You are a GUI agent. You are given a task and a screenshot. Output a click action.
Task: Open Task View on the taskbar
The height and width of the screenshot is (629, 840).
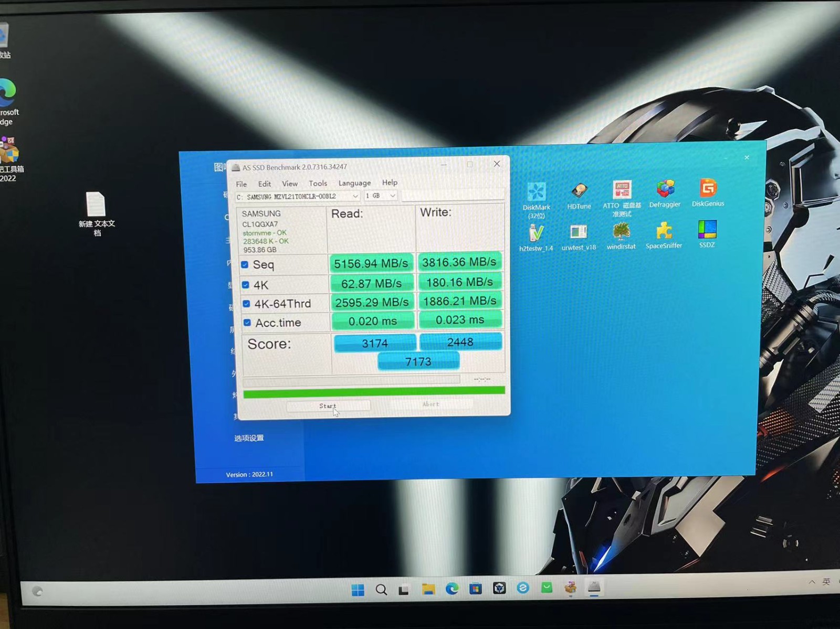tap(404, 590)
